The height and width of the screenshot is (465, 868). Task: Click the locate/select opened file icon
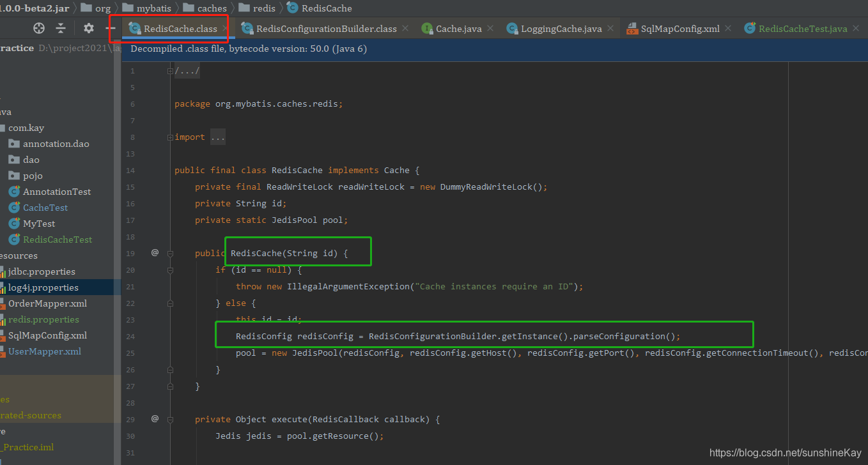(x=39, y=28)
